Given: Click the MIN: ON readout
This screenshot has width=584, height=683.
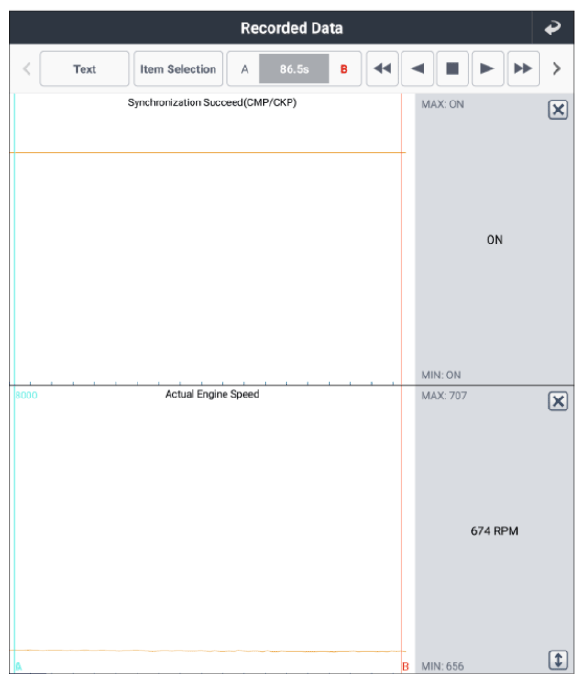Looking at the screenshot, I should click(441, 375).
